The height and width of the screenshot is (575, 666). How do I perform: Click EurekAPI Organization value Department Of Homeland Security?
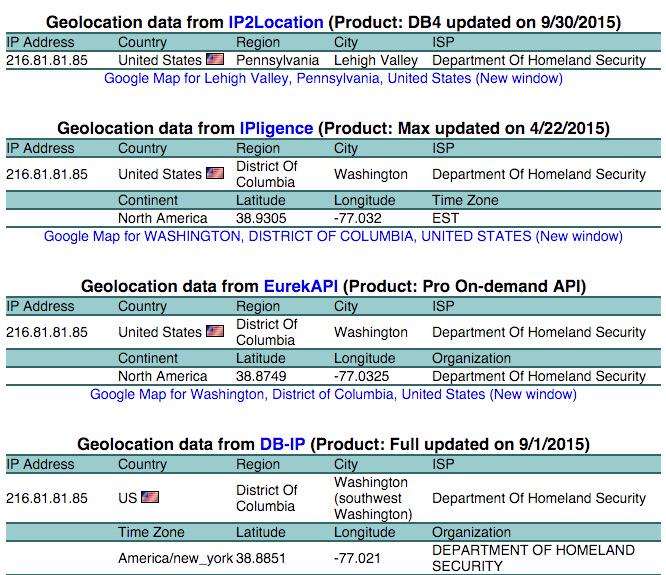click(x=539, y=376)
